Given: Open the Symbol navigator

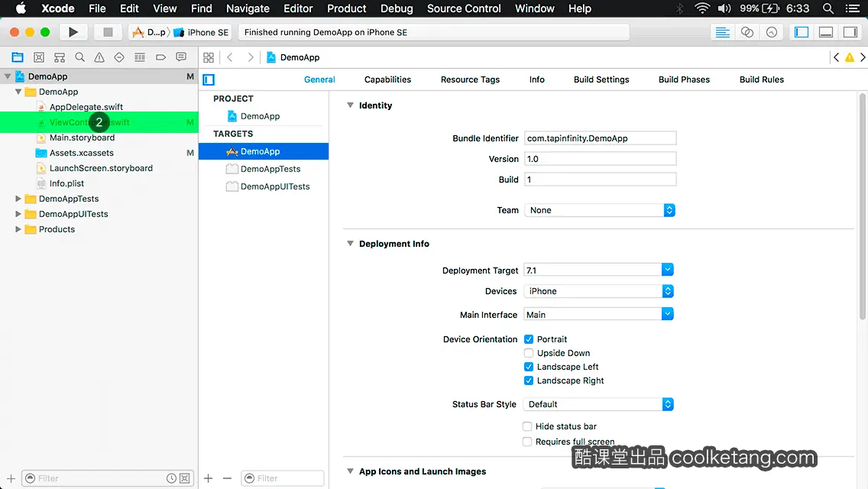Looking at the screenshot, I should pos(60,57).
